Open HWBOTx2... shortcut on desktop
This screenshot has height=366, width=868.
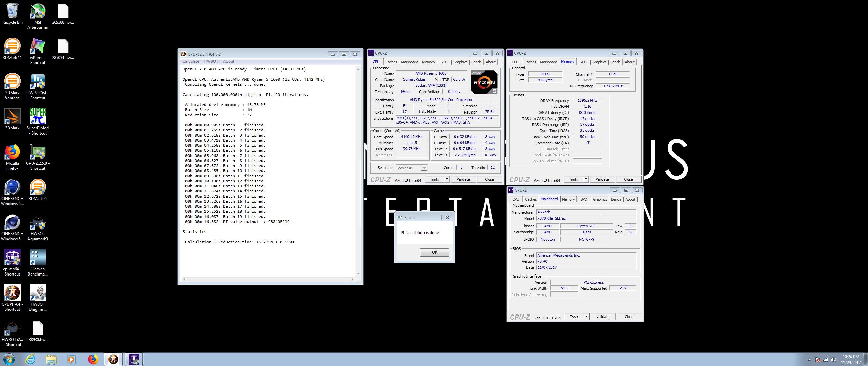13,333
